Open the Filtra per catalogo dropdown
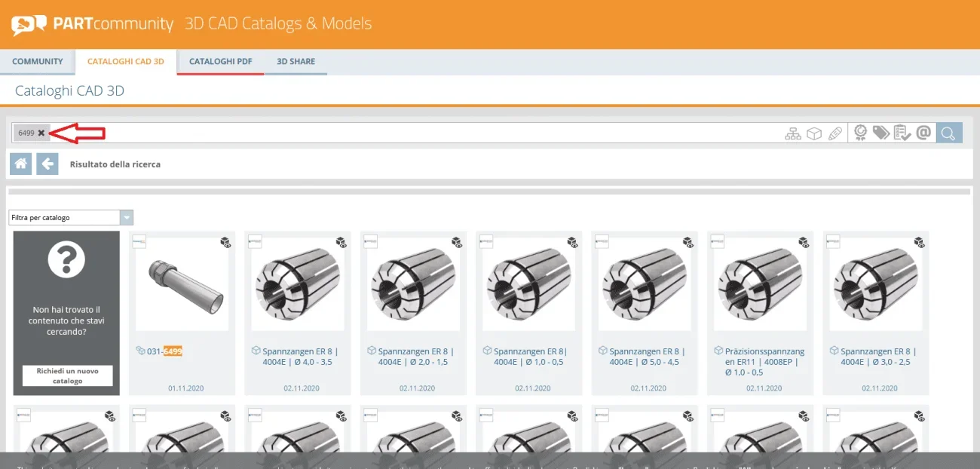Image resolution: width=980 pixels, height=469 pixels. click(71, 217)
